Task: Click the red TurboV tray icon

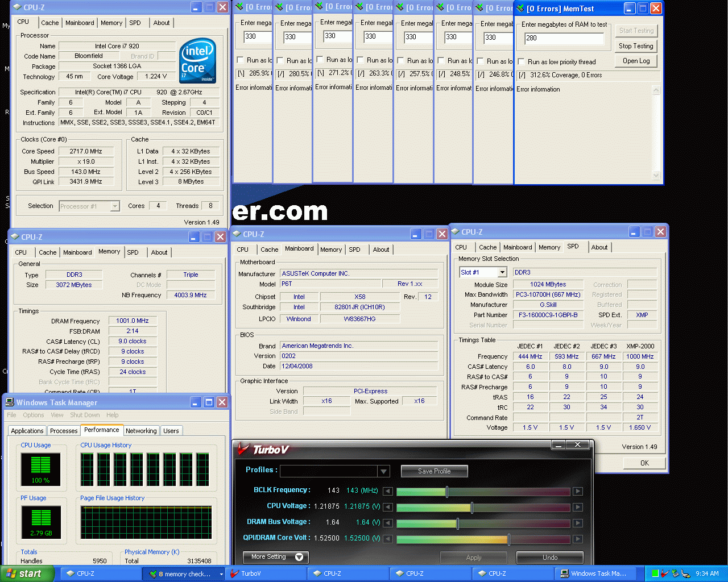Action: (x=664, y=573)
